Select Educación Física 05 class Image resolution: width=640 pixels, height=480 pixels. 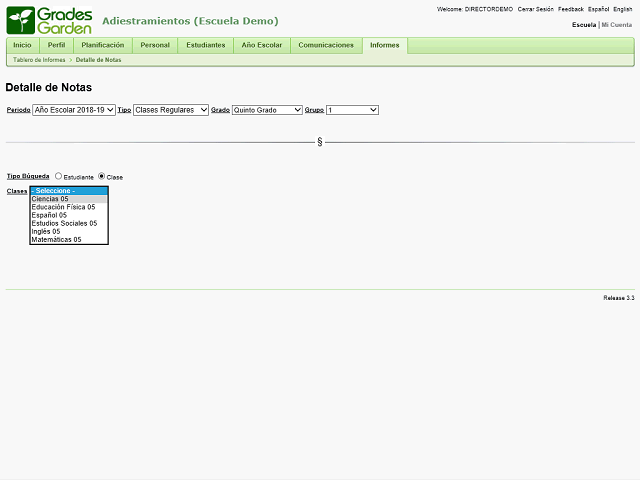69,207
